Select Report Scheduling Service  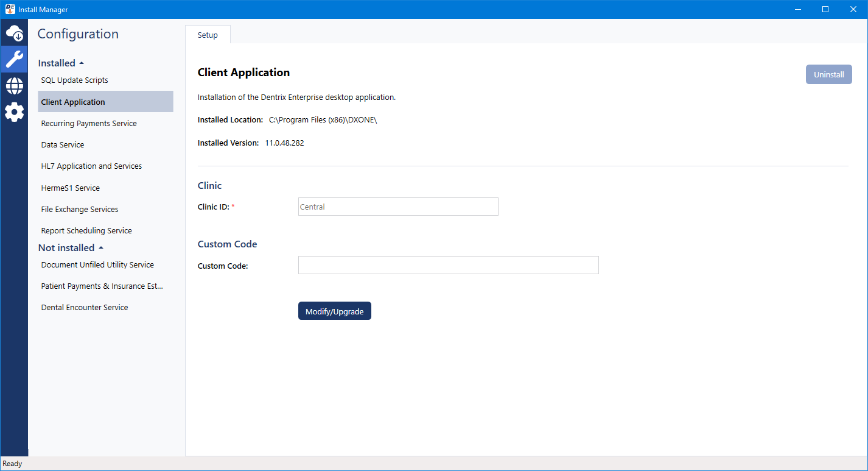point(86,231)
